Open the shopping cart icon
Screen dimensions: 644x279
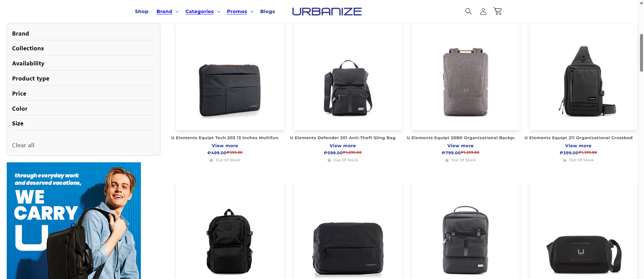point(498,11)
